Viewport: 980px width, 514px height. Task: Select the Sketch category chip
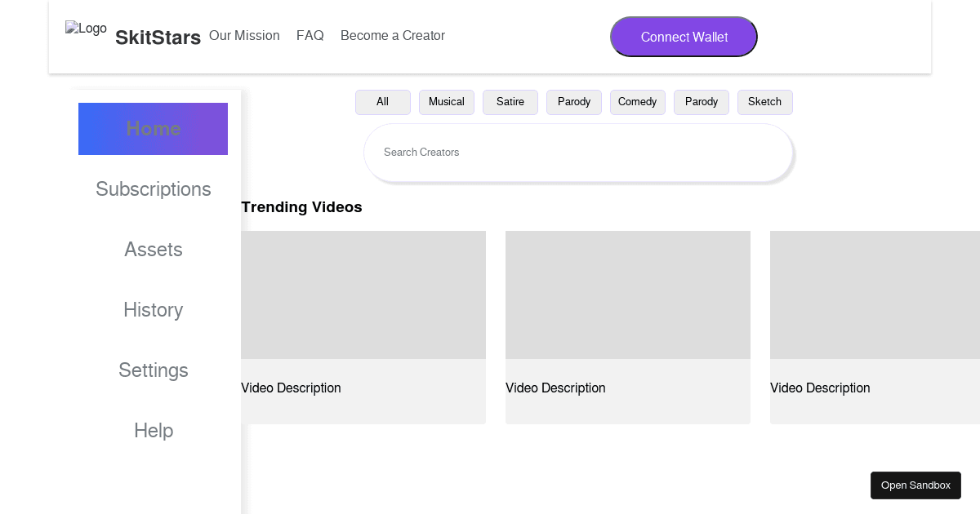click(x=764, y=102)
